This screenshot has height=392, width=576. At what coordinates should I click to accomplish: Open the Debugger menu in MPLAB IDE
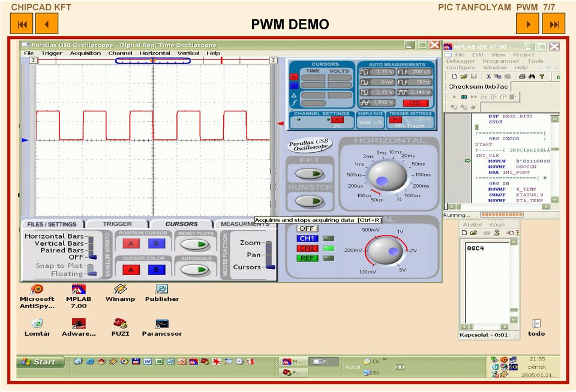(461, 61)
